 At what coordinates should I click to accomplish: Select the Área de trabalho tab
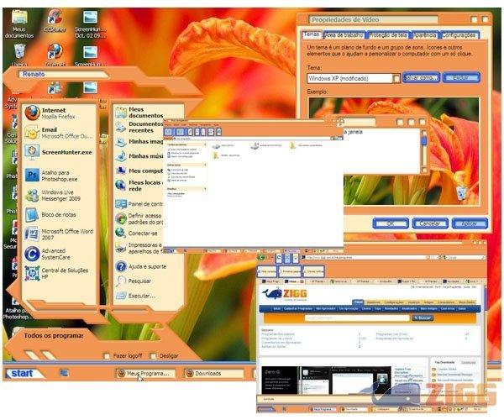coord(344,35)
